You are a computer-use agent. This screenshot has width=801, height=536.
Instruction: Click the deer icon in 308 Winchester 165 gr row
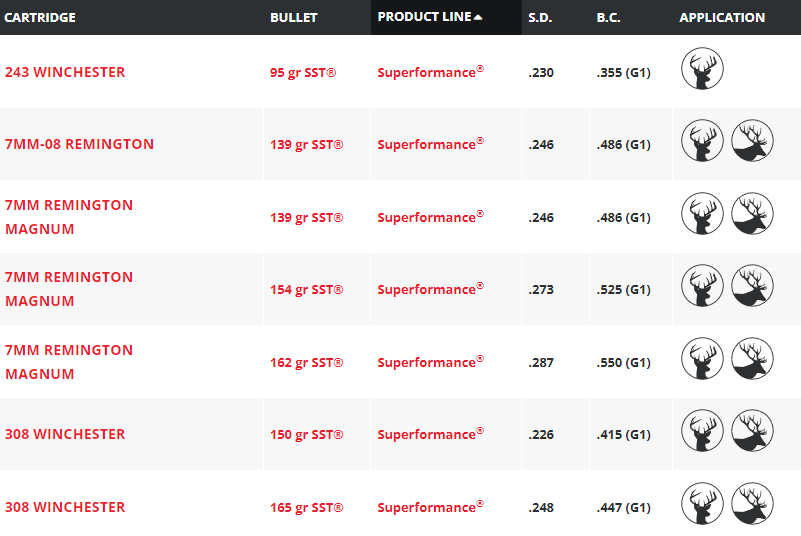point(702,503)
